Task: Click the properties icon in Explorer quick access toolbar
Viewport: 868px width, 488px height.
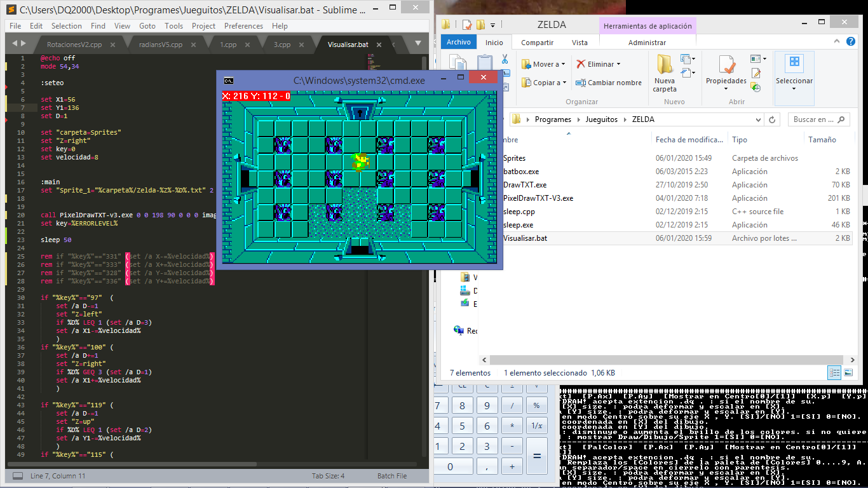Action: (x=467, y=25)
